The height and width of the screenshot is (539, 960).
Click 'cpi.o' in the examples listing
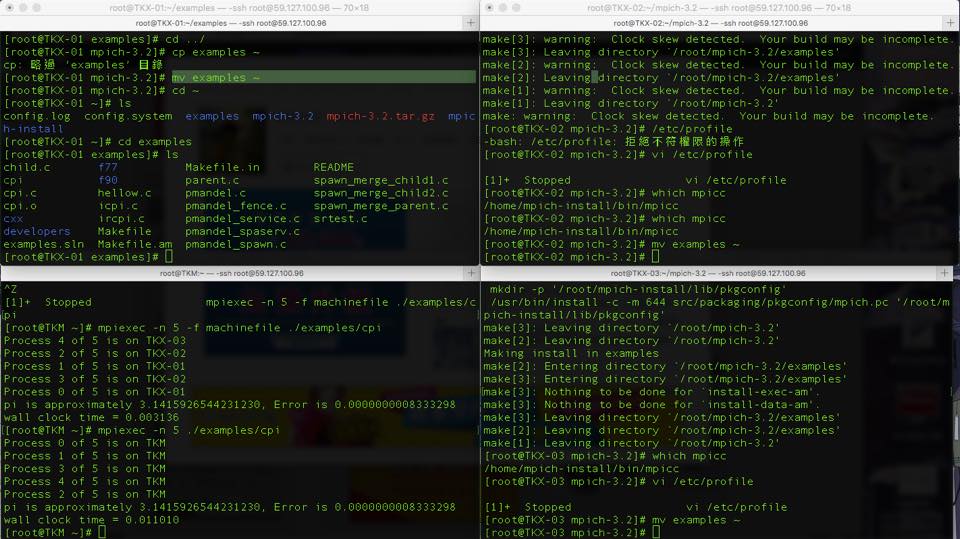click(x=20, y=206)
